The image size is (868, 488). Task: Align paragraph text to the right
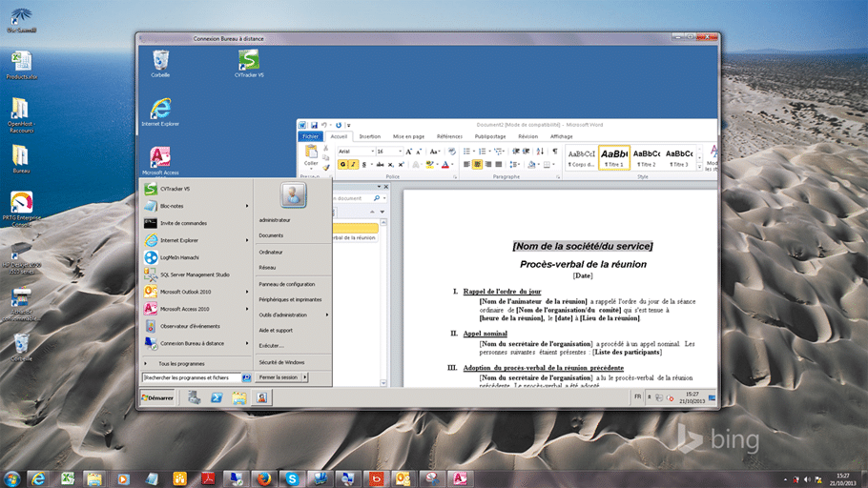click(488, 164)
